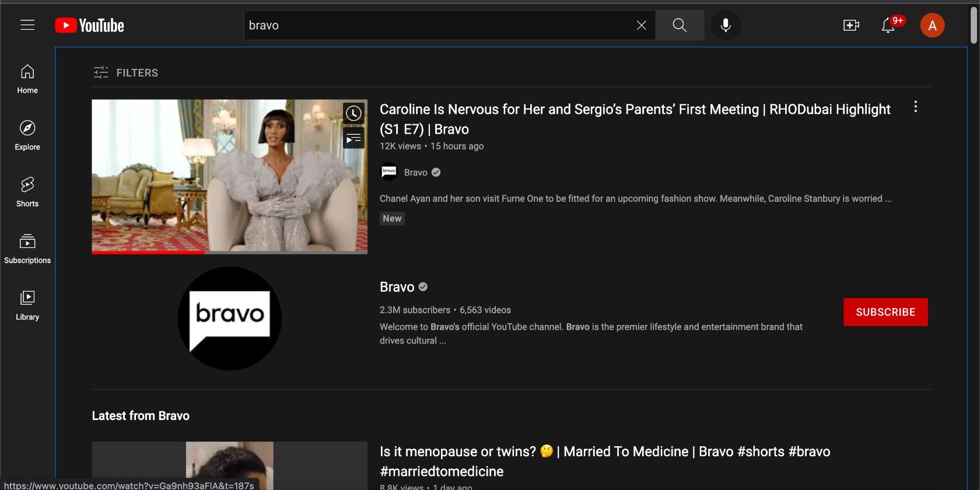Screen dimensions: 980x490
Task: Open the Caroline Is Nervous video title
Action: pyautogui.click(x=635, y=119)
